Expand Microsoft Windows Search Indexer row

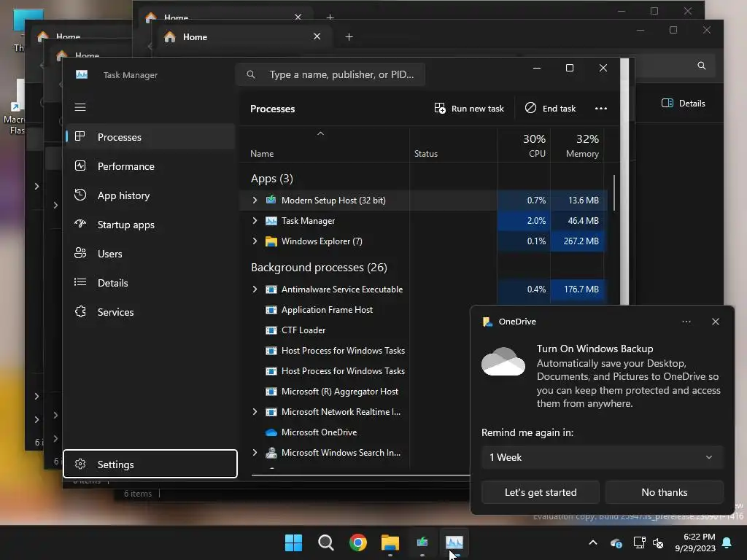pyautogui.click(x=255, y=453)
